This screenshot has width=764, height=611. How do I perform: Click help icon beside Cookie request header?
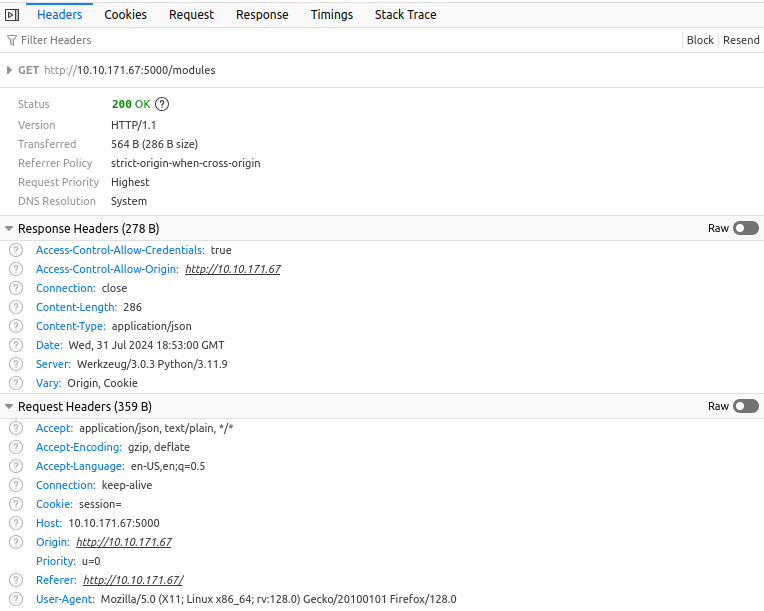pos(16,504)
